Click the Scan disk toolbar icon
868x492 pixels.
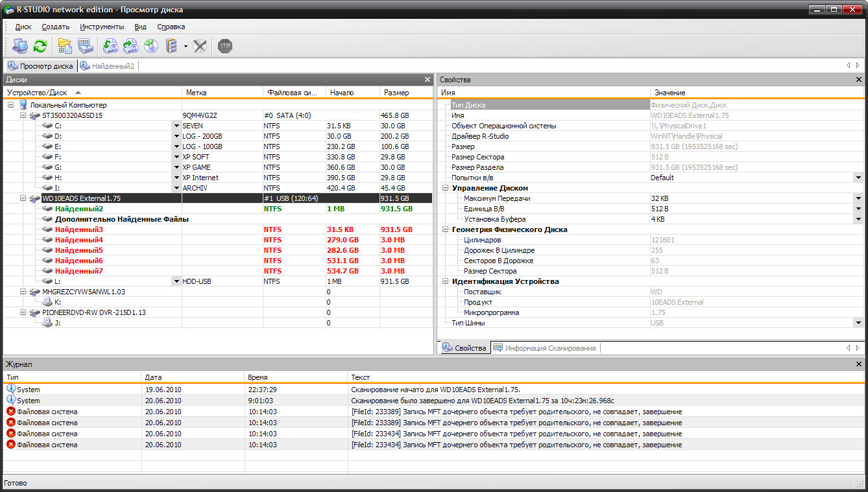coord(85,46)
